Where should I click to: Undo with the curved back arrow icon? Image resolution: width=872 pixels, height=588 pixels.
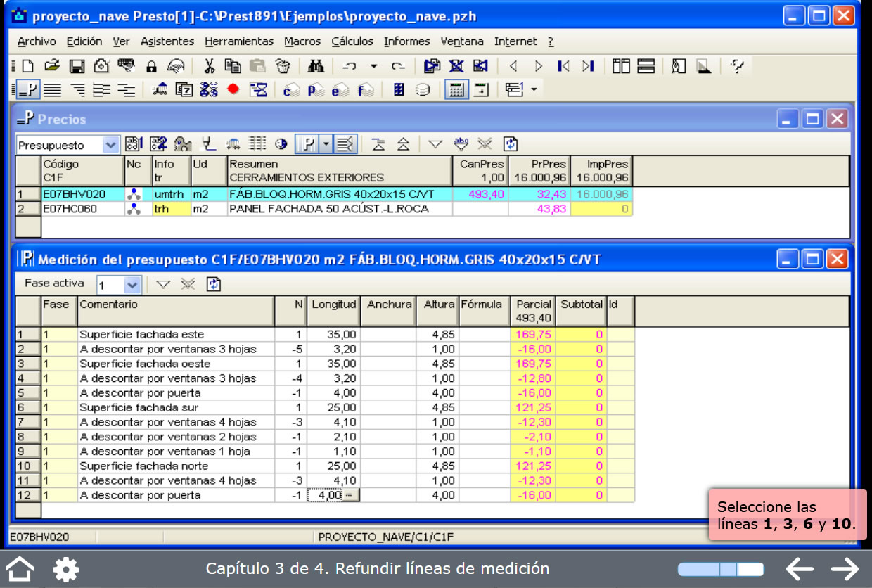[350, 66]
